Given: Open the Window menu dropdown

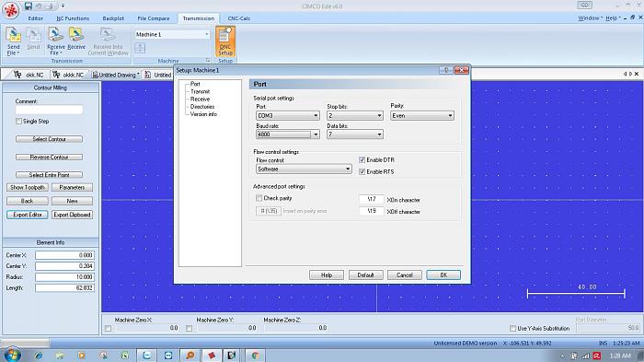Looking at the screenshot, I should point(591,18).
